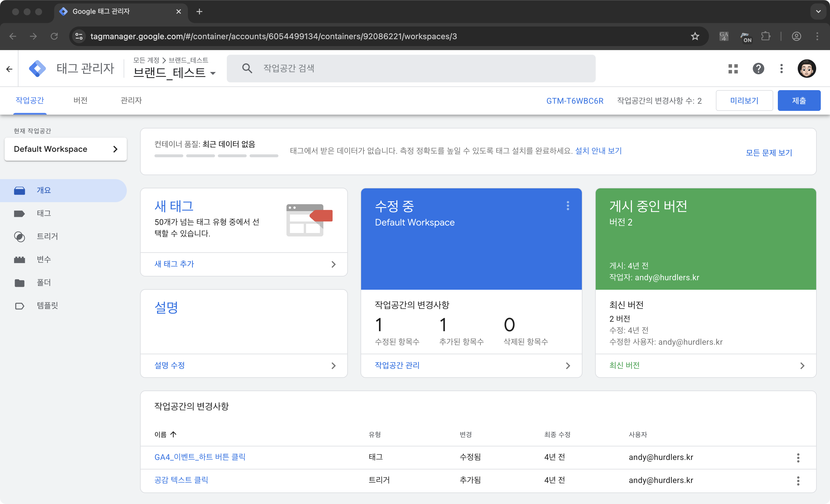Screen dimensions: 830x504
Task: Click the back arrow next to the Tag Manager logo
Action: [9, 69]
